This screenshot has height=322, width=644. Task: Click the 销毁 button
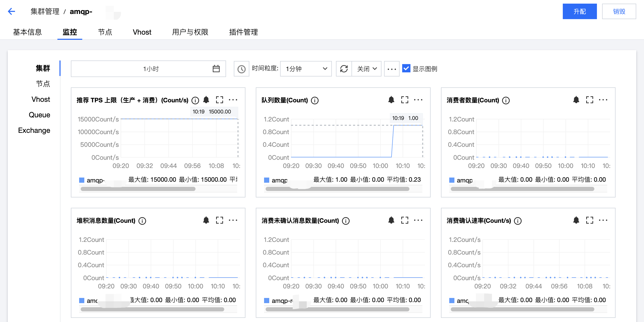pos(619,11)
